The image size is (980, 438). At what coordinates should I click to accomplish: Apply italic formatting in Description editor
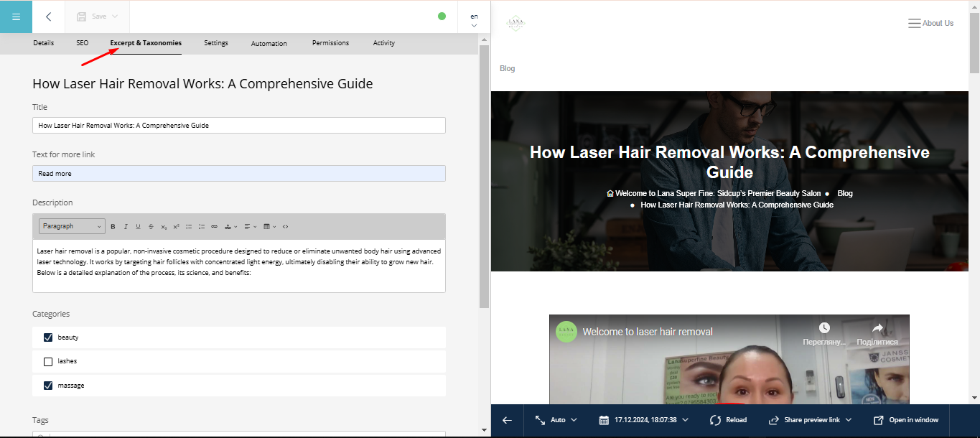[126, 227]
